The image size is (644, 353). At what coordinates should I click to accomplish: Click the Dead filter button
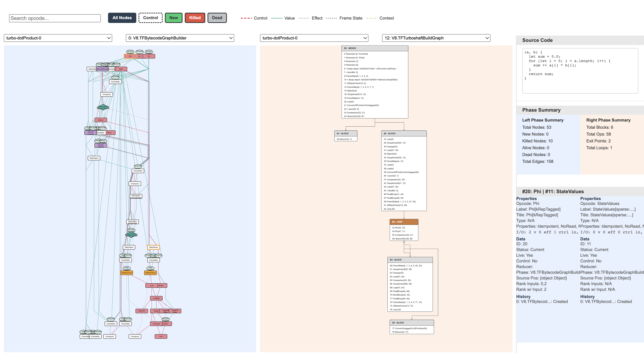point(217,18)
